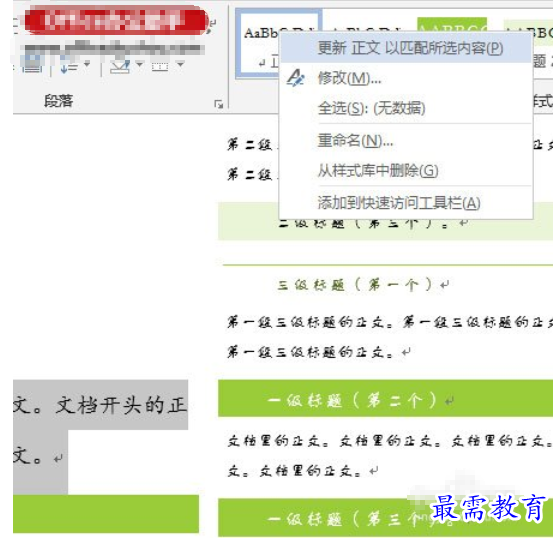
Task: Expand the line spacing dropdown arrow
Action: [x=87, y=64]
